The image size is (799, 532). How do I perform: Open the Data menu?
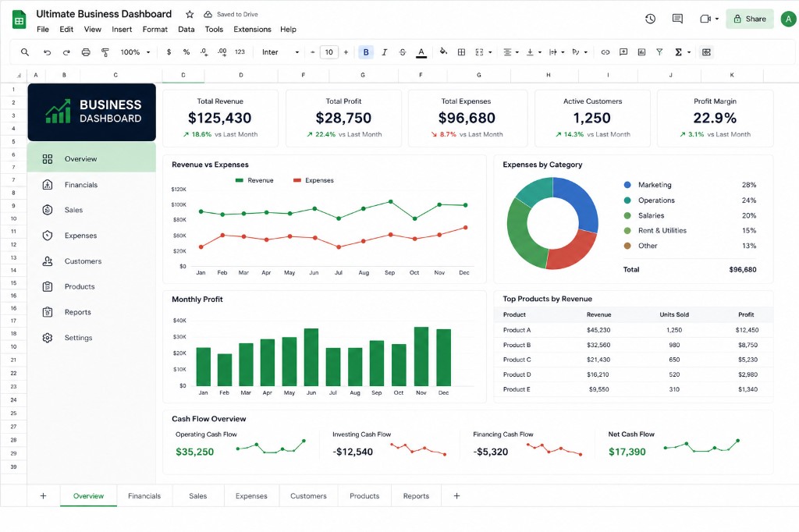(186, 30)
